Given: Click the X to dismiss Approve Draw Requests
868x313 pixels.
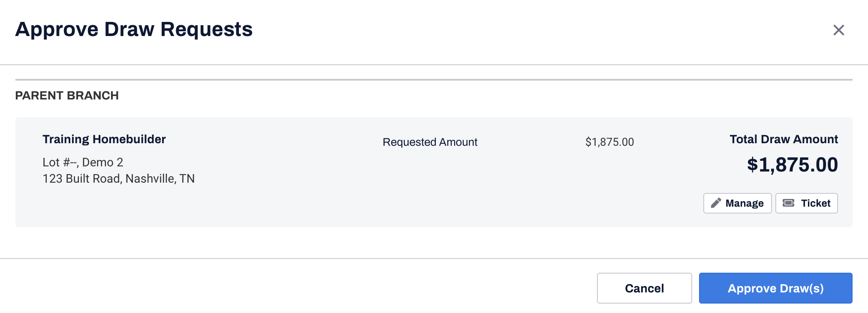Looking at the screenshot, I should pyautogui.click(x=838, y=30).
